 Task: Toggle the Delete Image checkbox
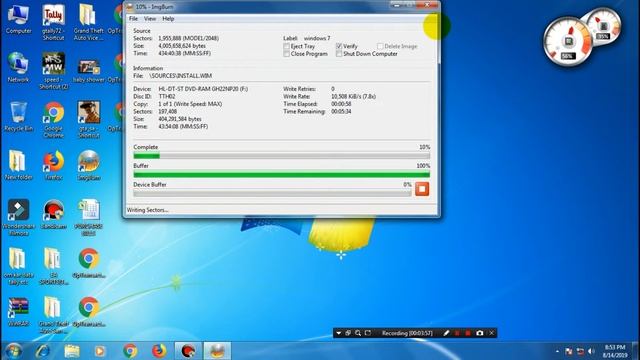point(380,46)
